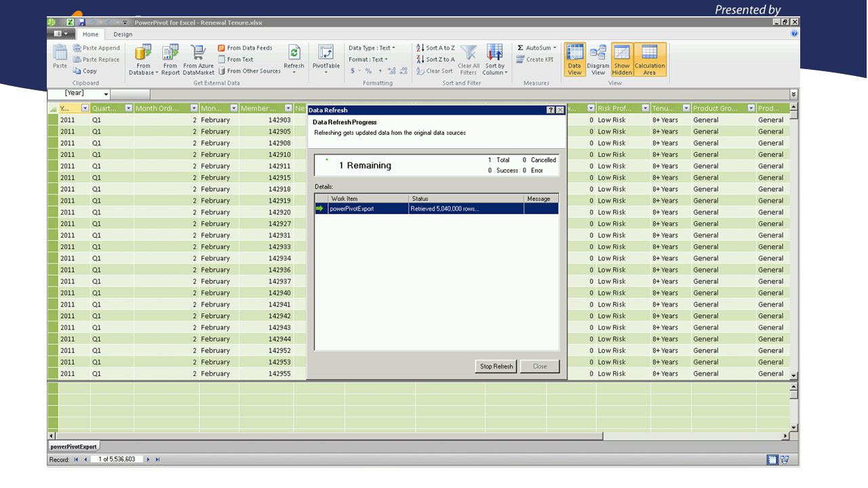
Task: Open the Design ribbon tab
Action: [x=123, y=35]
